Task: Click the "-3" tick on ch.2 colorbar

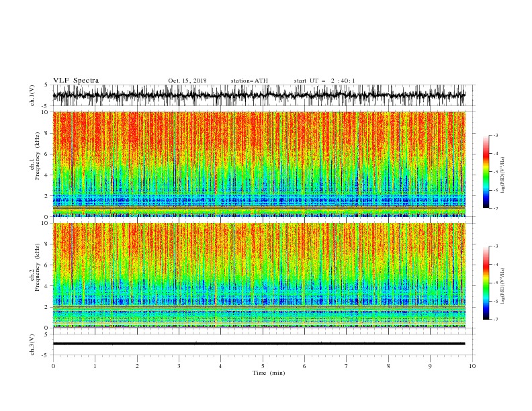Action: coord(496,246)
